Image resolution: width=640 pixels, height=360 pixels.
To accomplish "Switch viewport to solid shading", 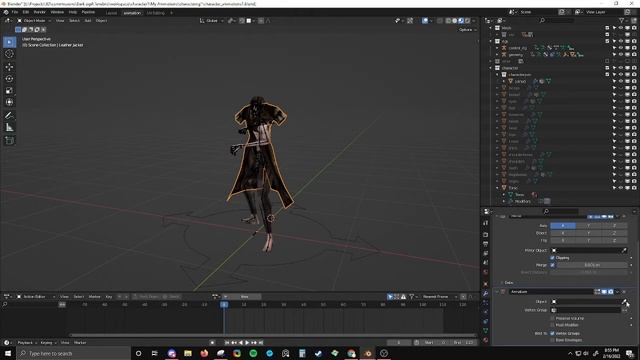I will click(455, 20).
